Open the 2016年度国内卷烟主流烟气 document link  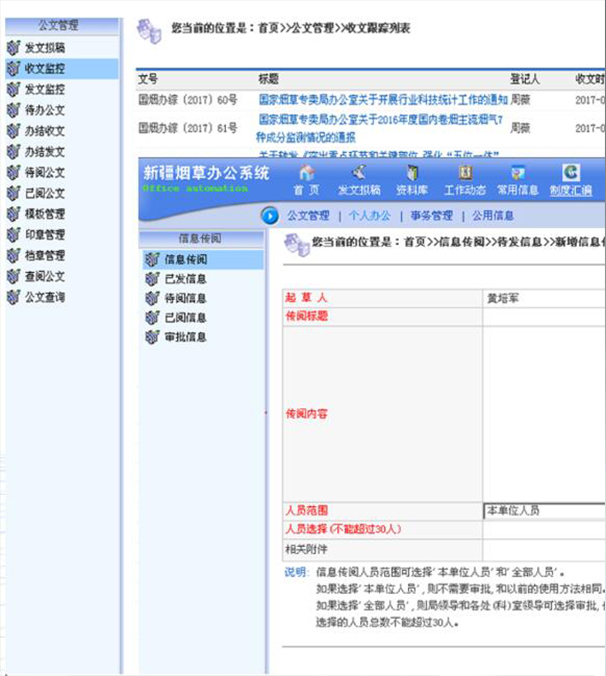[x=380, y=128]
